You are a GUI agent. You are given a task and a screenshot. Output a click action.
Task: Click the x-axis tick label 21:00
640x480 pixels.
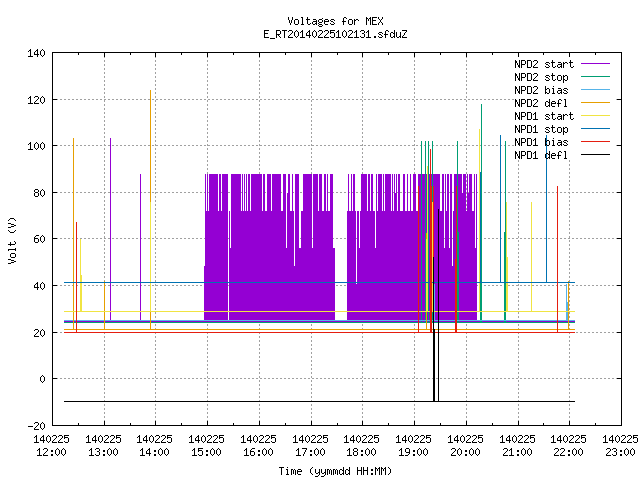518,453
